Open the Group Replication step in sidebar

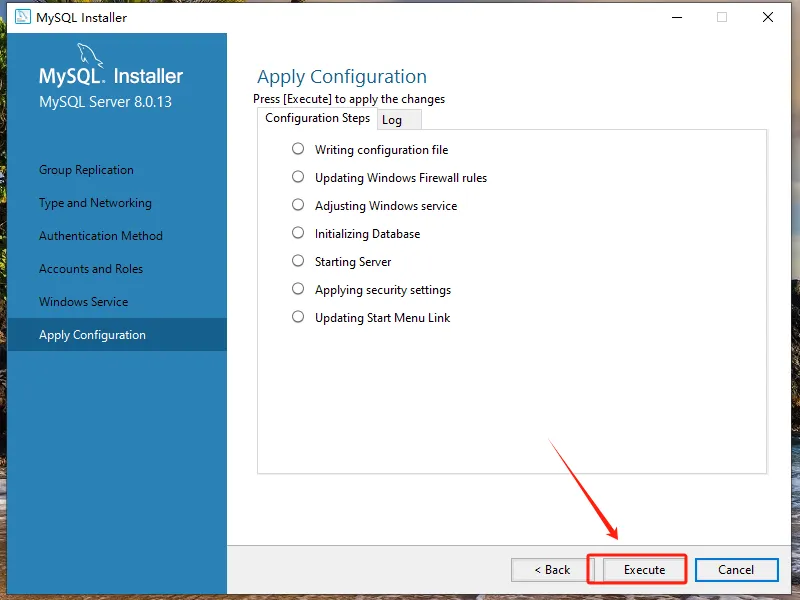86,170
